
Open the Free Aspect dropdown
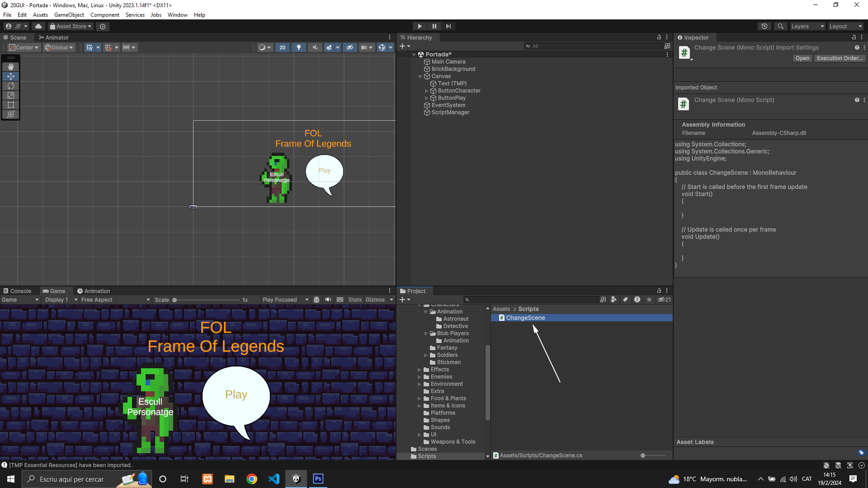click(115, 300)
